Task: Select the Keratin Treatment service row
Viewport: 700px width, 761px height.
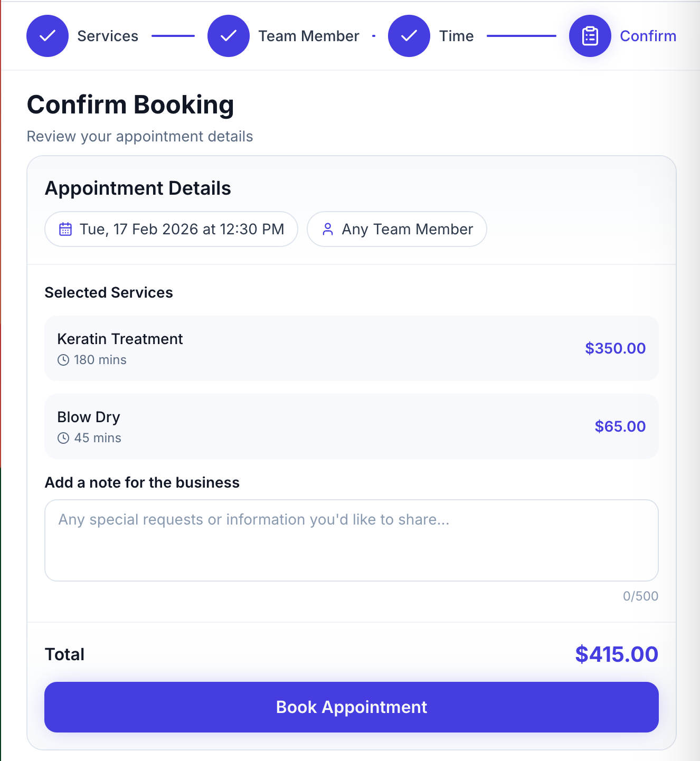Action: pyautogui.click(x=352, y=348)
